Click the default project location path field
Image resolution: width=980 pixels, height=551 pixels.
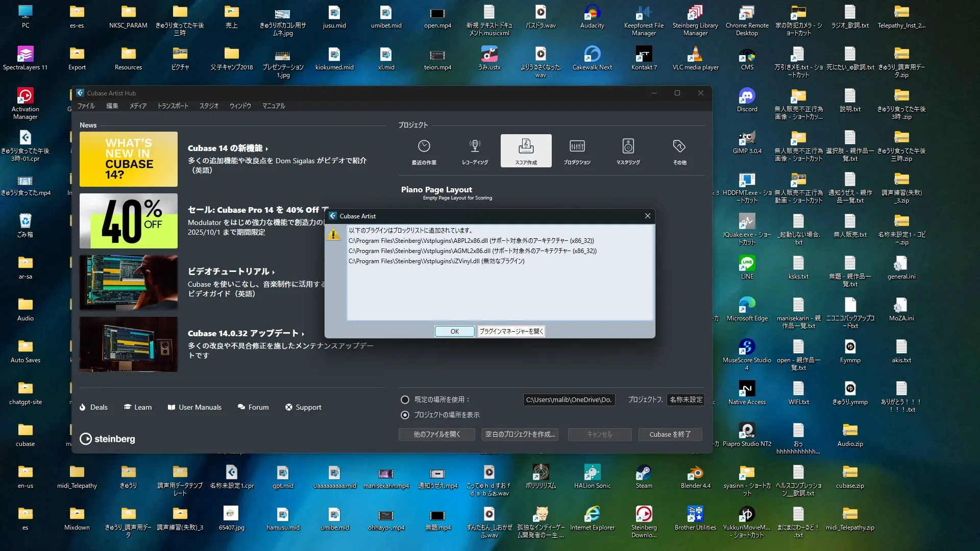[x=569, y=399]
